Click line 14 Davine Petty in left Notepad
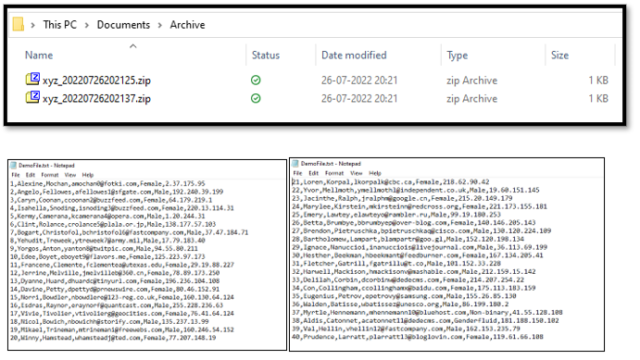 tap(115, 289)
